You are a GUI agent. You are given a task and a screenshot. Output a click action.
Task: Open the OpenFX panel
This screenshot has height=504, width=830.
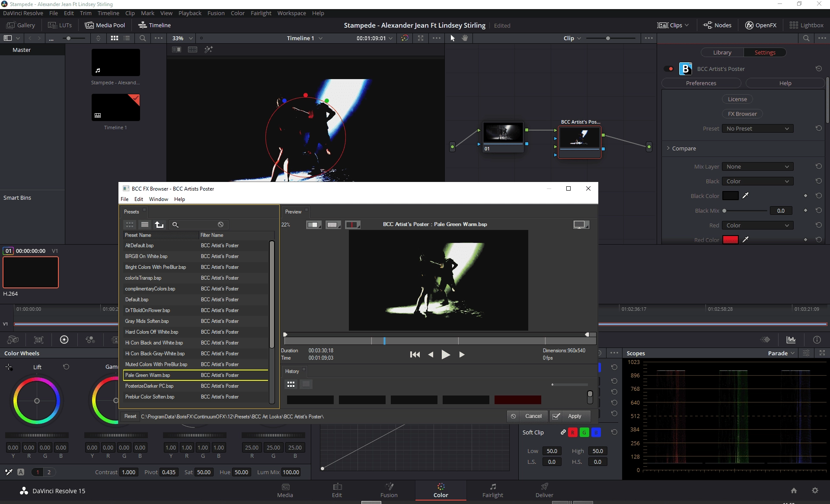click(x=761, y=25)
